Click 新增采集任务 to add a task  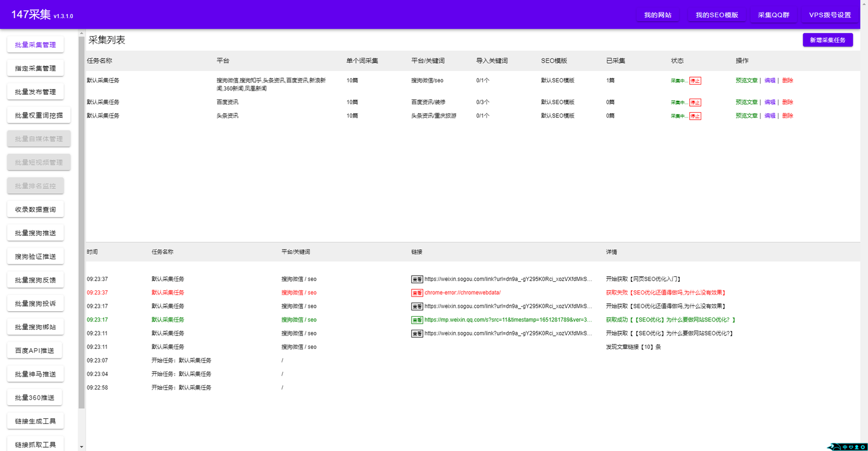(827, 40)
